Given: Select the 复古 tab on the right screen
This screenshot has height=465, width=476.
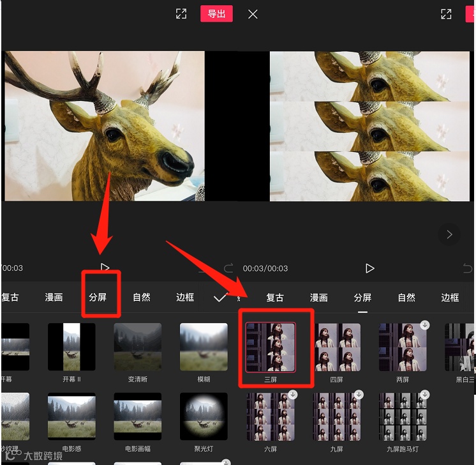Looking at the screenshot, I should [275, 298].
